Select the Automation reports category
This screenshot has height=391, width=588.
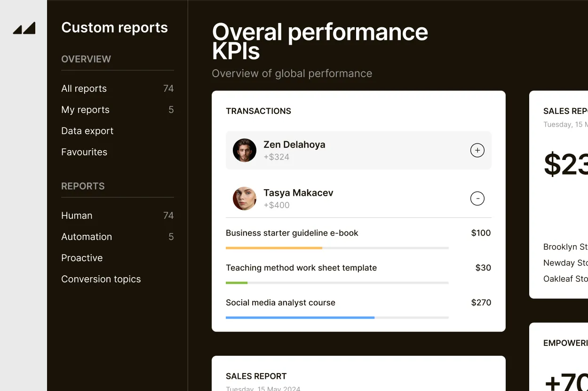87,237
